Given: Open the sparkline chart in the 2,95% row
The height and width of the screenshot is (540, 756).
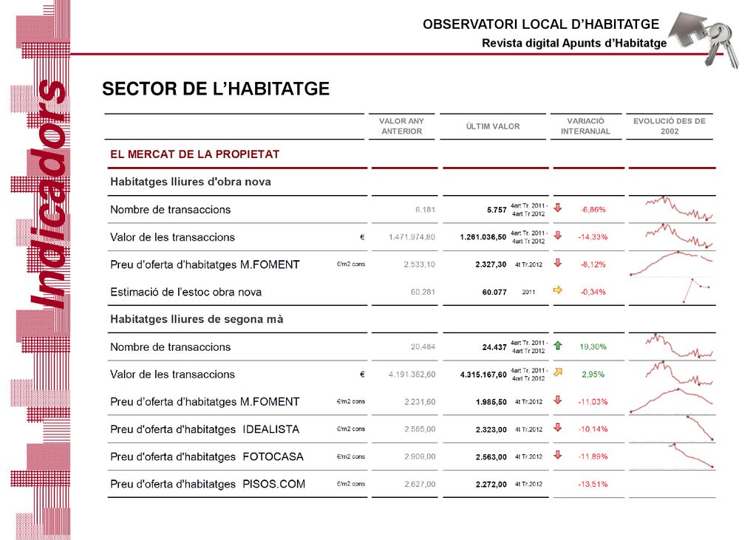Looking at the screenshot, I should (x=679, y=373).
